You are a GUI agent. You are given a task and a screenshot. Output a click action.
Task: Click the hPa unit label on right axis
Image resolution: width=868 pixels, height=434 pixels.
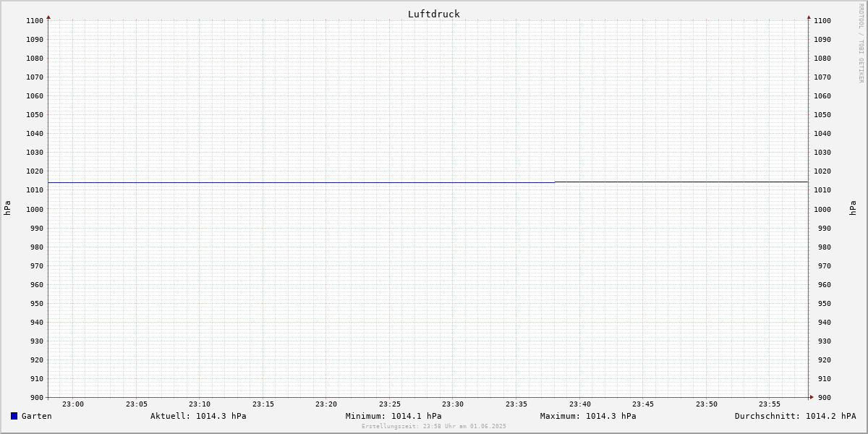point(853,208)
